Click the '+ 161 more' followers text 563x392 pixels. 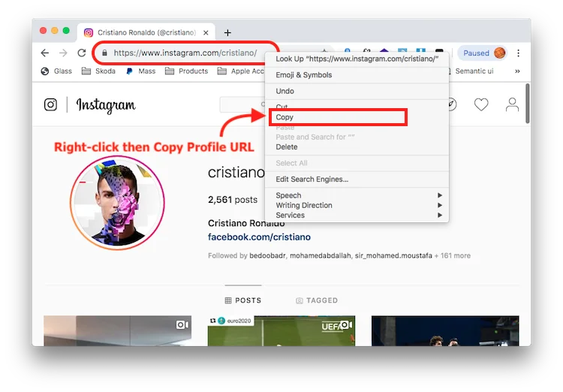point(453,255)
